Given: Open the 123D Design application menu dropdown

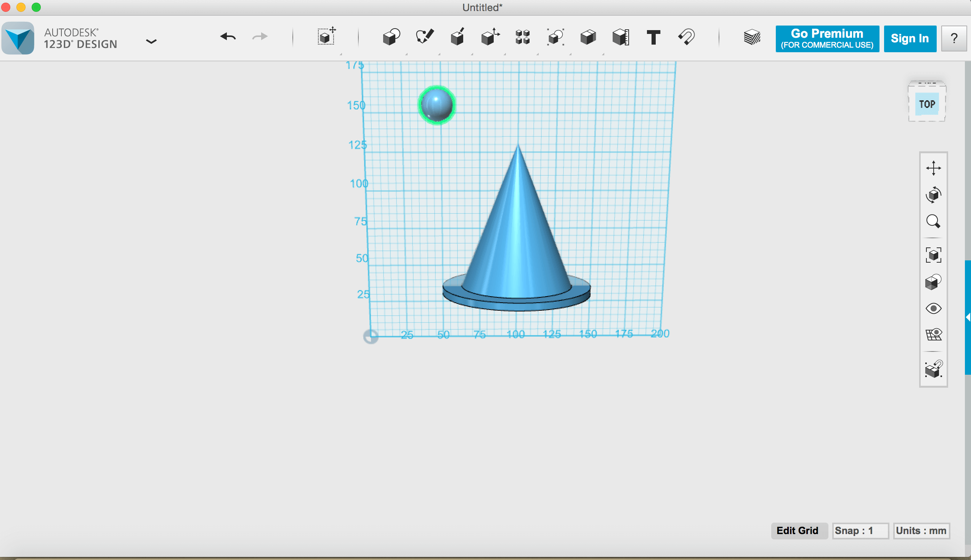Looking at the screenshot, I should 151,41.
